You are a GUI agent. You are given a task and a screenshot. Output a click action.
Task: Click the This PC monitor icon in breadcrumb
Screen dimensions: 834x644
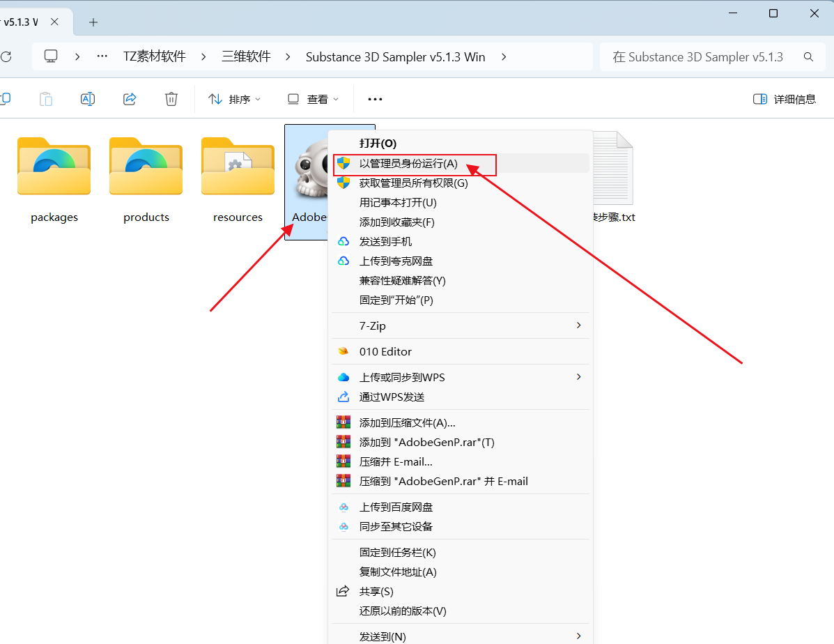click(x=51, y=56)
